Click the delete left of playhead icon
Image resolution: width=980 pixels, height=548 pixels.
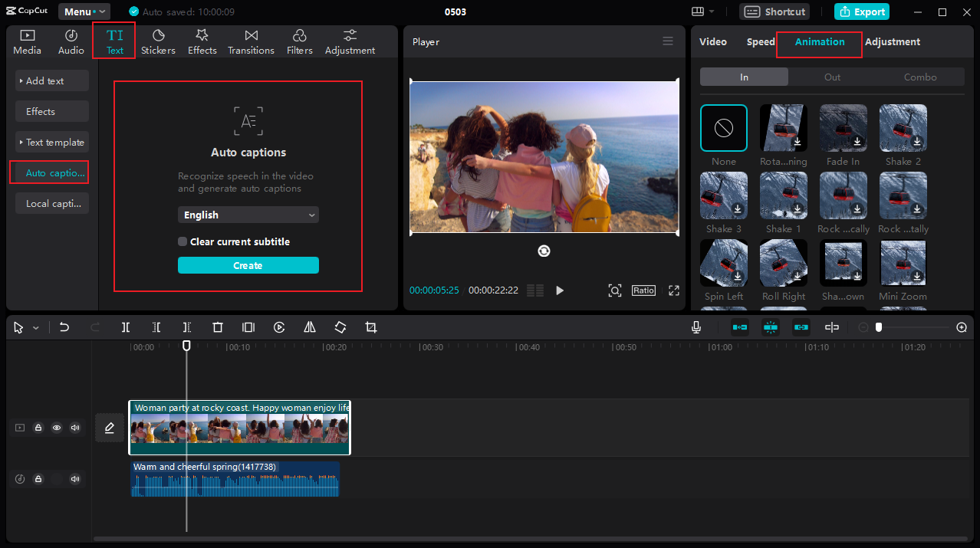[156, 327]
